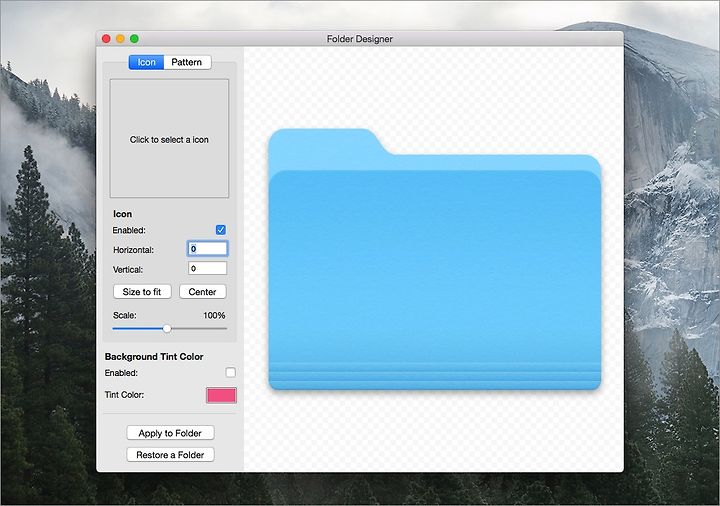This screenshot has width=720, height=506.
Task: Focus the Vertical offset field
Action: click(208, 268)
